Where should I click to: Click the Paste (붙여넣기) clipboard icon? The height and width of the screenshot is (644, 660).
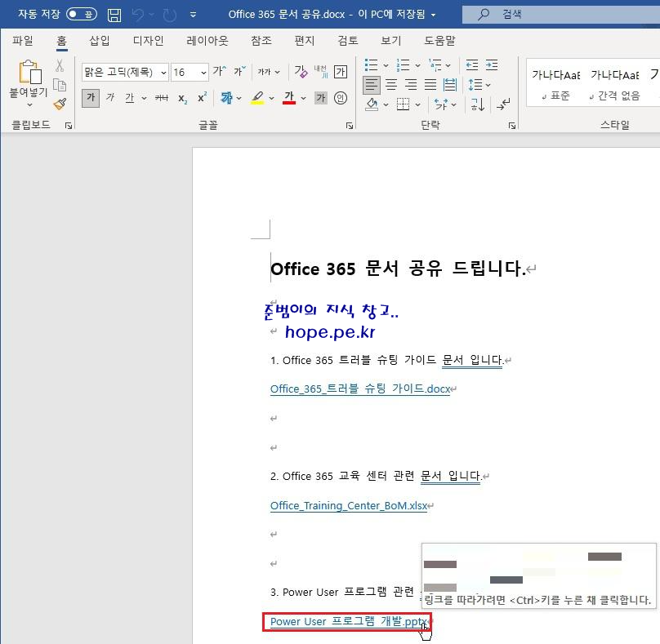click(29, 72)
